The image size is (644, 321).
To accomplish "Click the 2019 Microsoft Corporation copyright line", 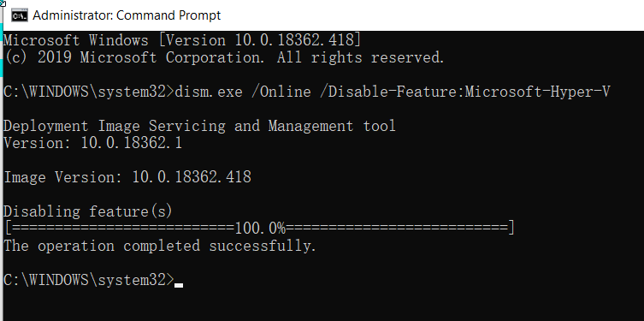I will click(224, 57).
